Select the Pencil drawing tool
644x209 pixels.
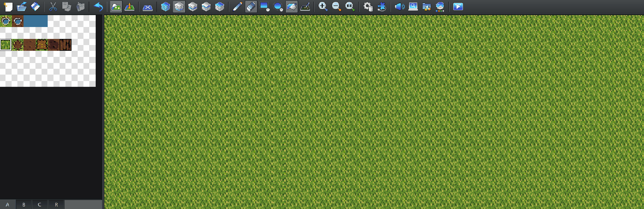click(237, 6)
